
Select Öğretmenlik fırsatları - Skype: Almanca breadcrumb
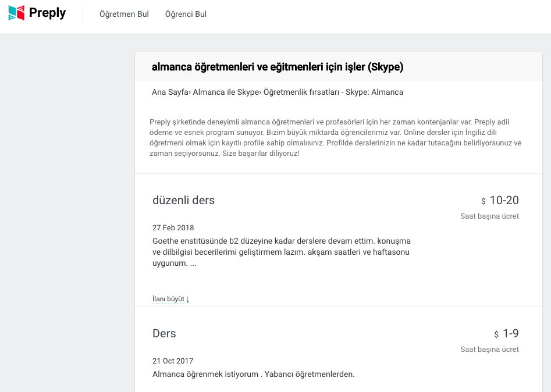(x=333, y=92)
